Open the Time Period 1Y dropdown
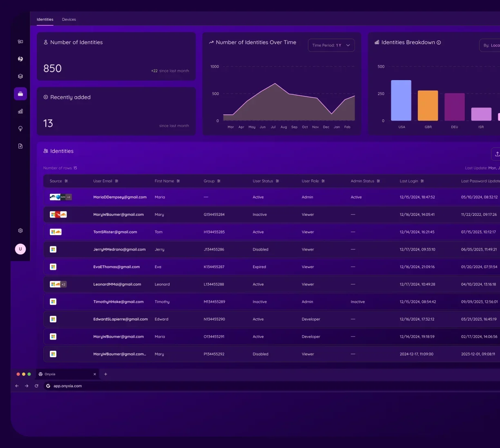Image resolution: width=500 pixels, height=448 pixels. [x=331, y=45]
